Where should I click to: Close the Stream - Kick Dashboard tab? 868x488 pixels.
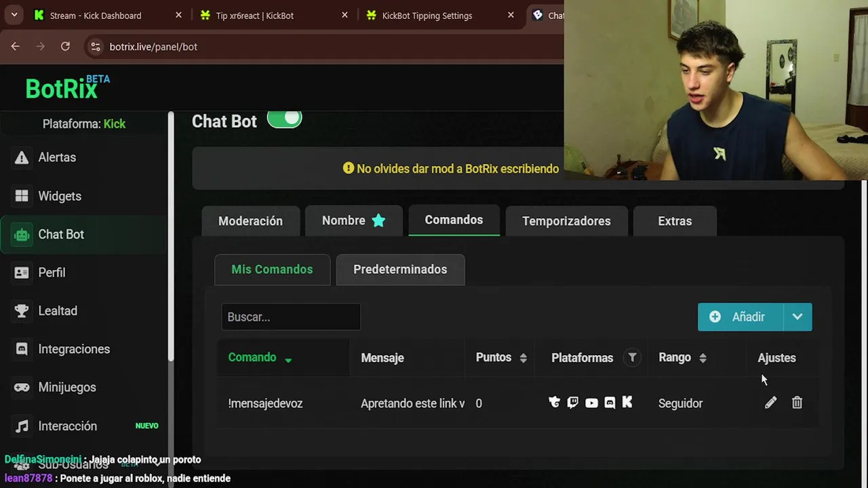point(178,15)
